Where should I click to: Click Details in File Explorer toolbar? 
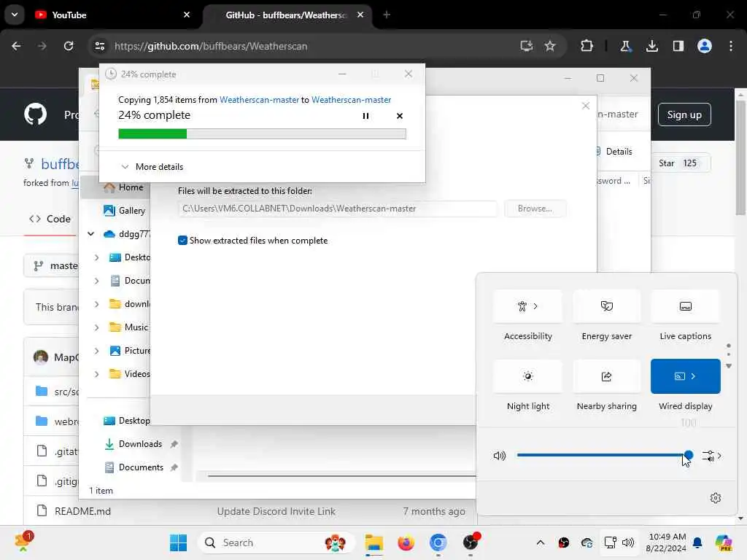pyautogui.click(x=614, y=152)
